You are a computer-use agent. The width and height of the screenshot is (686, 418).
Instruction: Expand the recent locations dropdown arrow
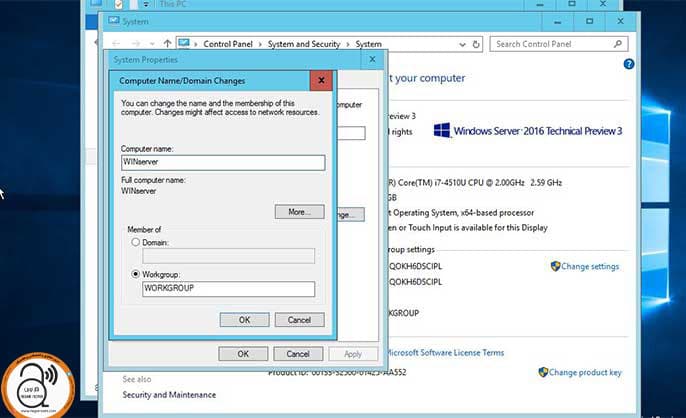(x=152, y=44)
